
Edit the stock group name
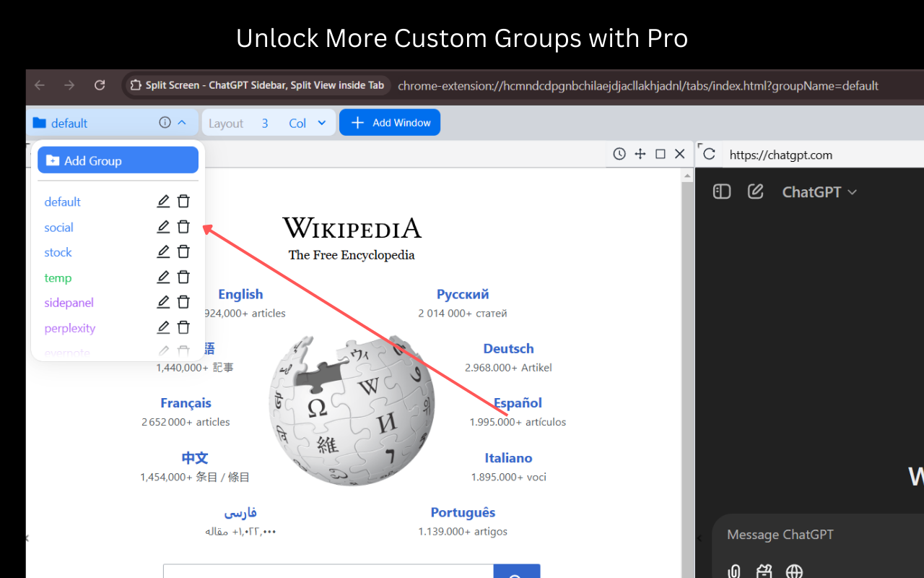coord(163,251)
